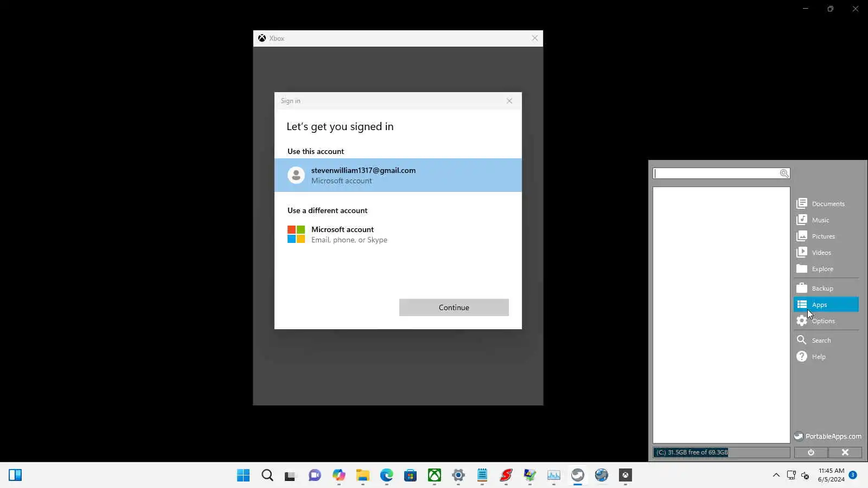
Task: Close the Xbox window
Action: tap(535, 38)
